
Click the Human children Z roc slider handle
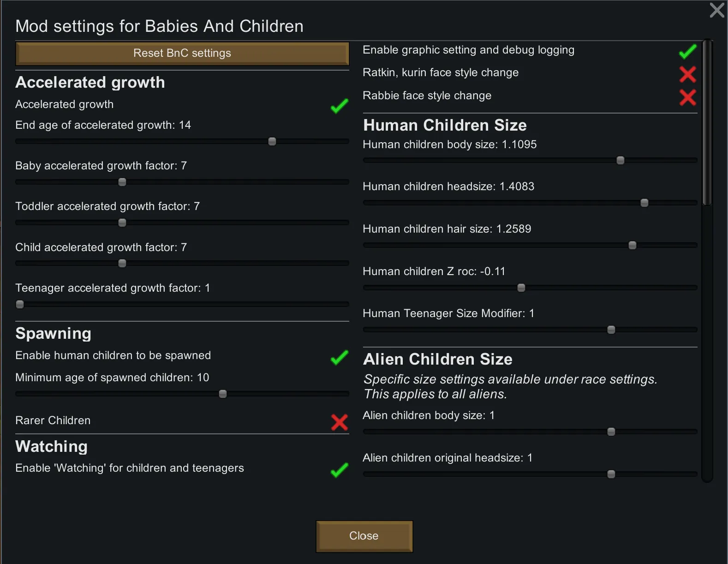click(x=521, y=288)
